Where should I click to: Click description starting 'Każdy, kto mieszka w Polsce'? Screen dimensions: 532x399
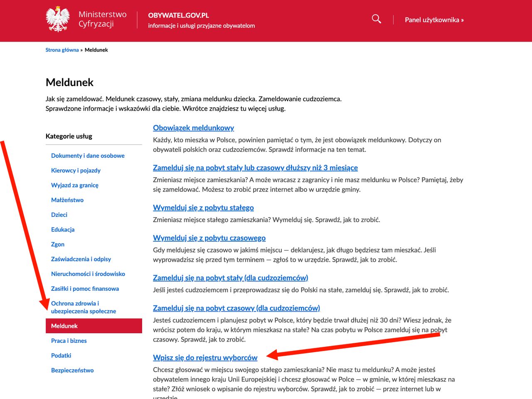tap(297, 145)
